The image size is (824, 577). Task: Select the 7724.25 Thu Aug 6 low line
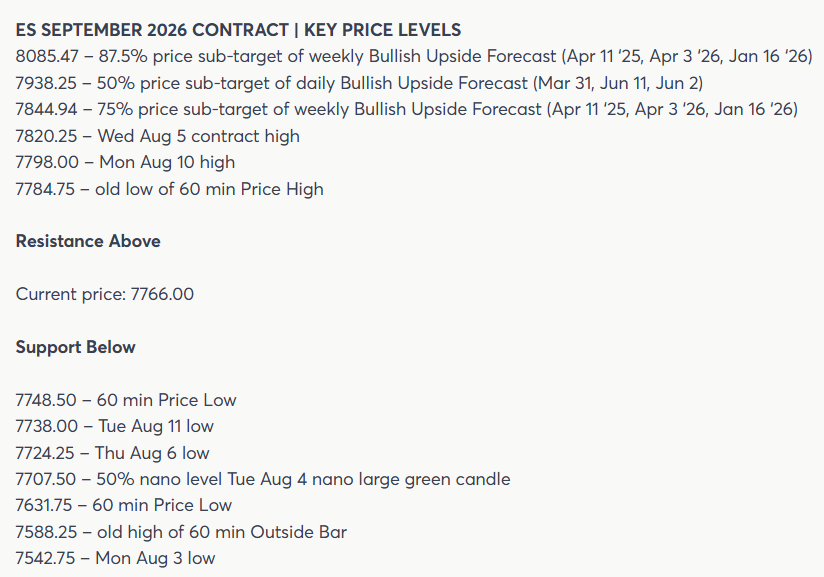pyautogui.click(x=112, y=453)
